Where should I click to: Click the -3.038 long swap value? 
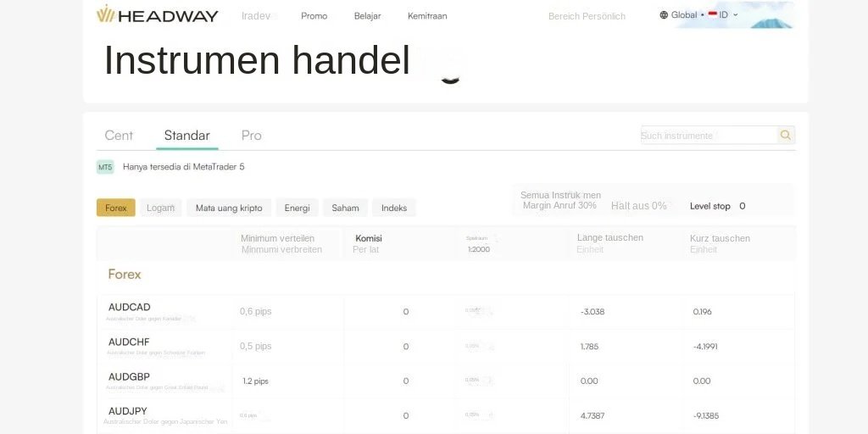(x=593, y=312)
